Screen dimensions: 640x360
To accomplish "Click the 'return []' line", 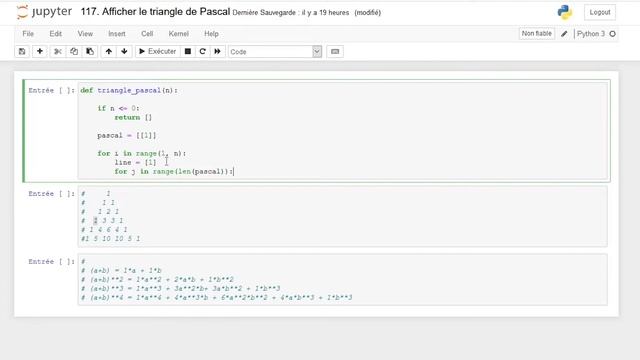I will (133, 118).
